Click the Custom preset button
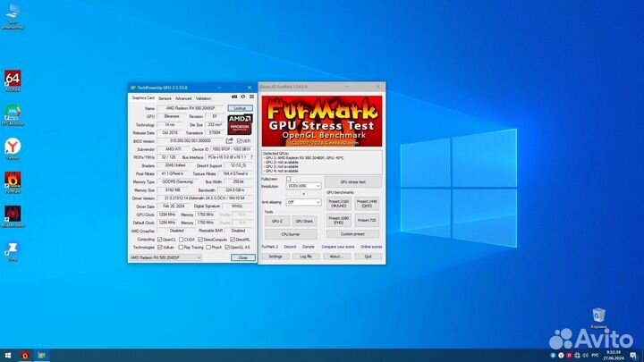Screen dimensions: 644x362 pos(352,234)
